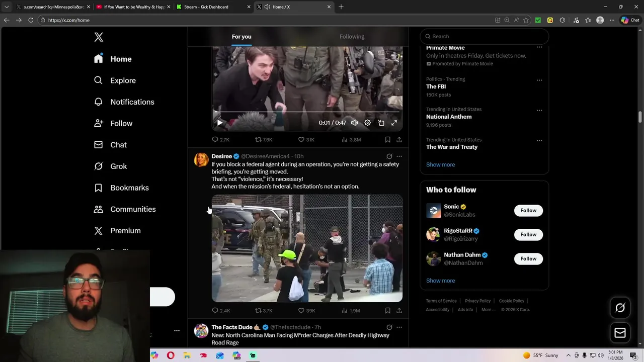
Task: Click the X search input field
Action: pos(485,36)
